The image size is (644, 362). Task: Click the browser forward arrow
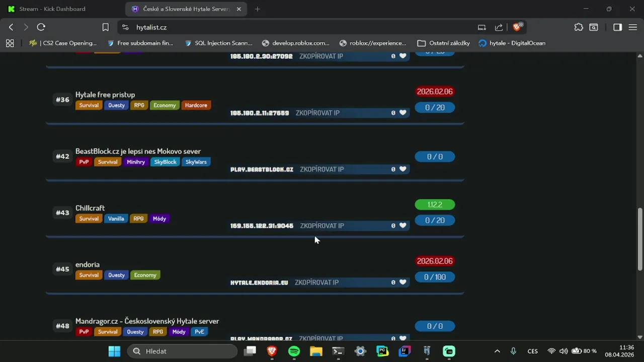point(26,27)
